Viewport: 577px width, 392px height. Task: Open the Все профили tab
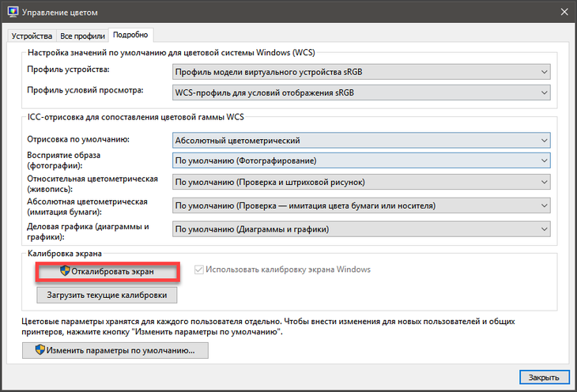[82, 36]
